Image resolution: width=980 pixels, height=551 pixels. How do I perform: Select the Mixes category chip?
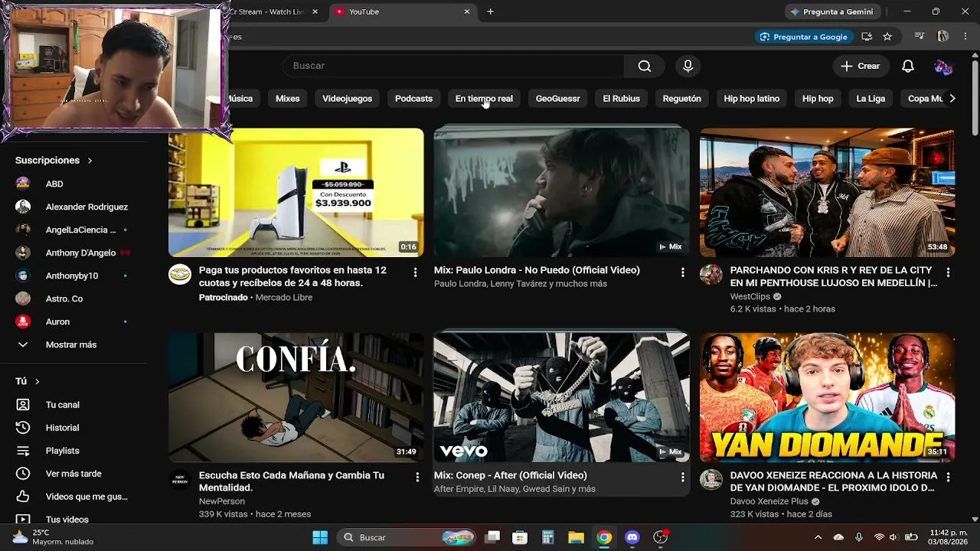tap(288, 99)
